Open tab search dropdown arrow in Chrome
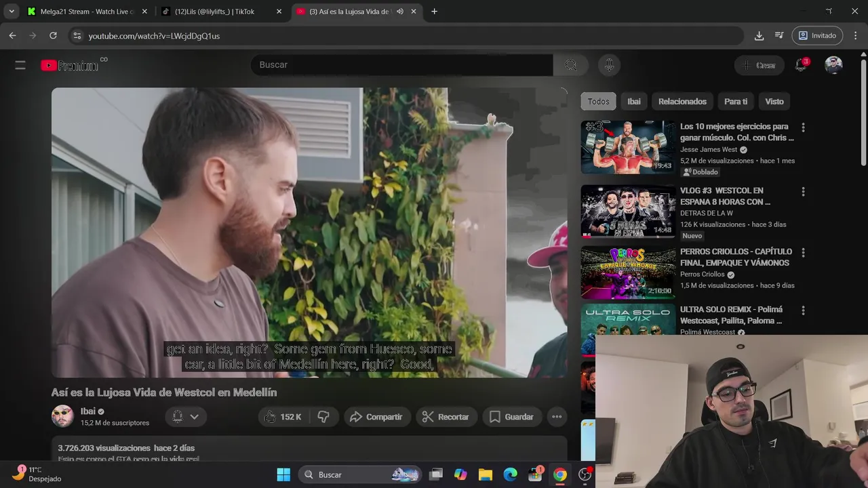 tap(12, 12)
